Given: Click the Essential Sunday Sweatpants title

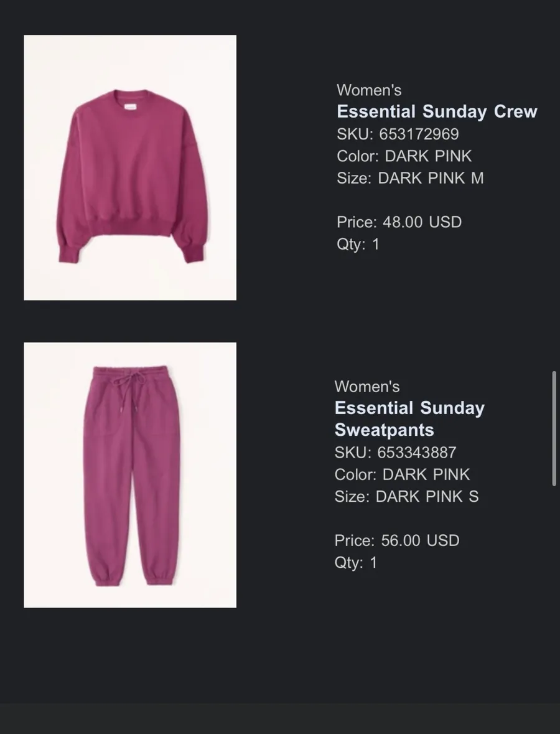Looking at the screenshot, I should point(409,418).
